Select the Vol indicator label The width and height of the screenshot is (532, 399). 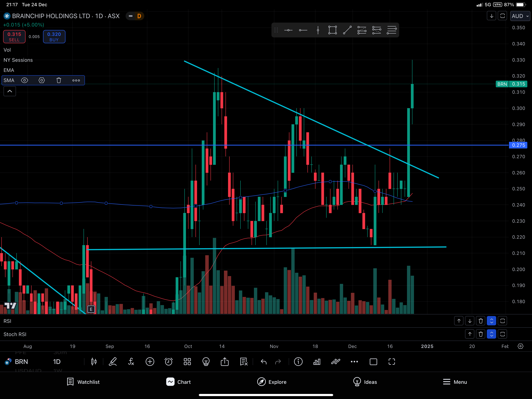7,50
